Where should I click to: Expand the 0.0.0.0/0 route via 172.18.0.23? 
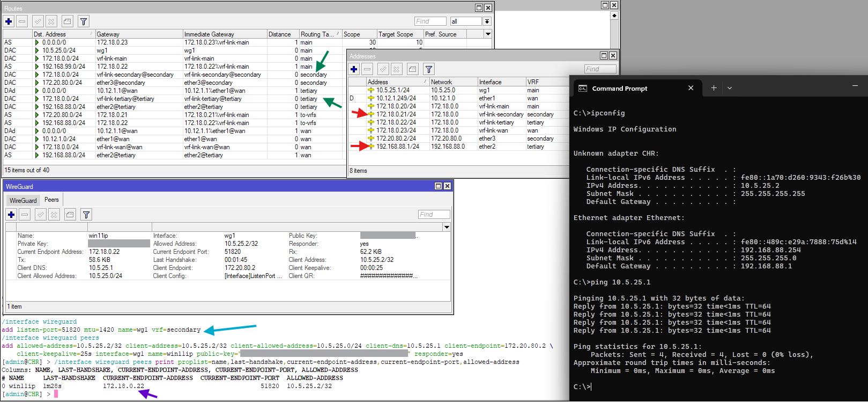(x=37, y=42)
